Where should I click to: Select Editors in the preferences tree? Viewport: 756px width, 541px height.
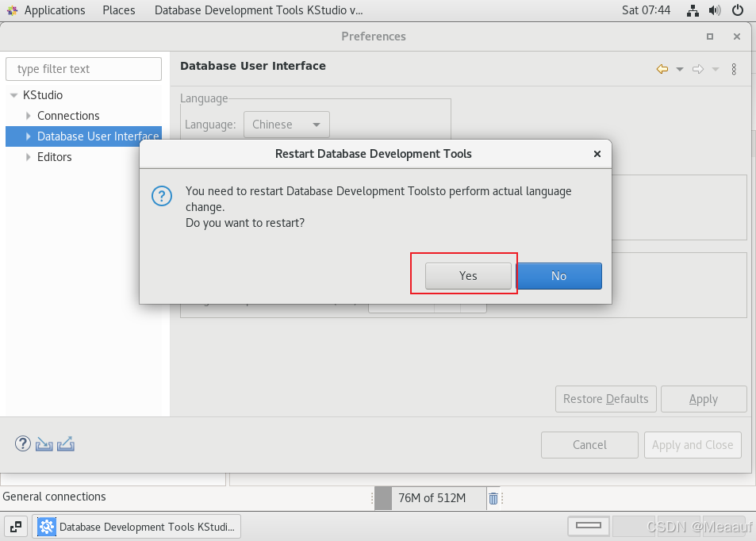[x=55, y=157]
